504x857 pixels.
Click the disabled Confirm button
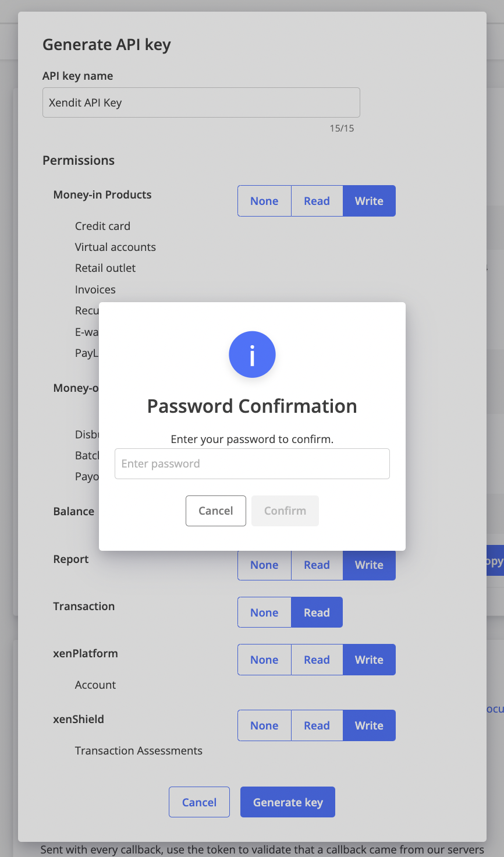[285, 511]
